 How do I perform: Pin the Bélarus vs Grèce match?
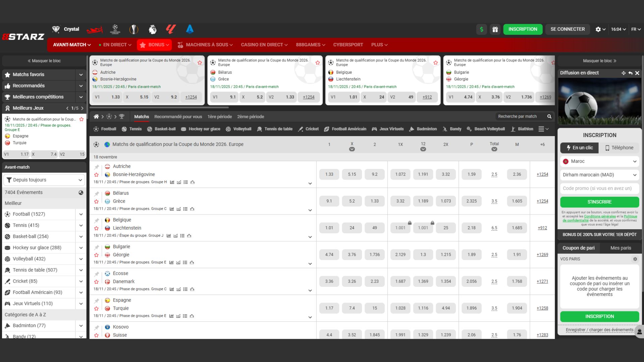click(x=97, y=193)
